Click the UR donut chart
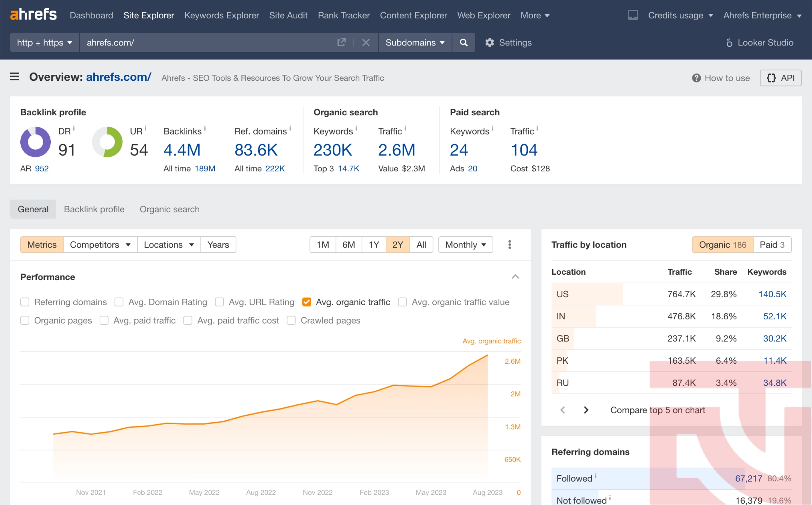 click(x=107, y=142)
